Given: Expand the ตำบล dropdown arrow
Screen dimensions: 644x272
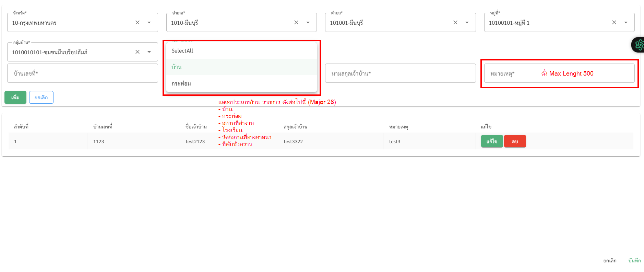Looking at the screenshot, I should point(467,22).
